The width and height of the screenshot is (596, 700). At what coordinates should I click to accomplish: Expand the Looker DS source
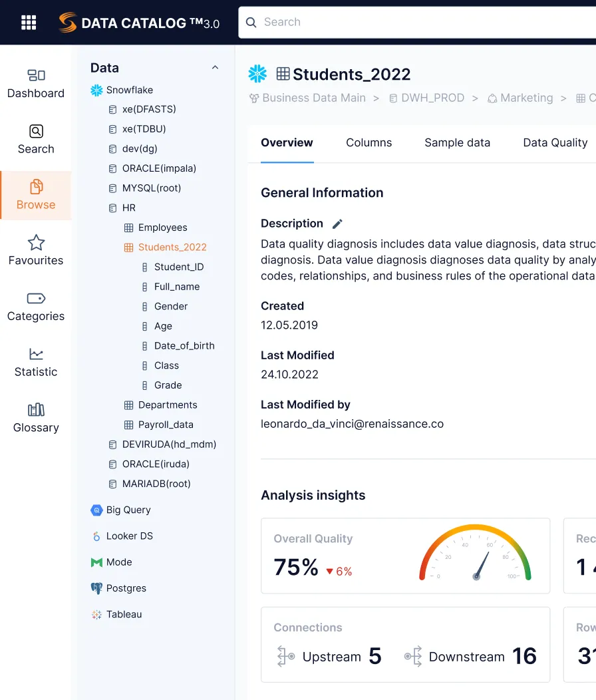tap(122, 536)
